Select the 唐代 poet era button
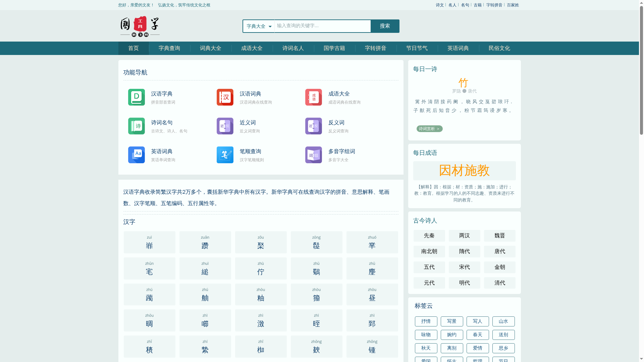Viewport: 644px width, 362px height. pyautogui.click(x=499, y=251)
